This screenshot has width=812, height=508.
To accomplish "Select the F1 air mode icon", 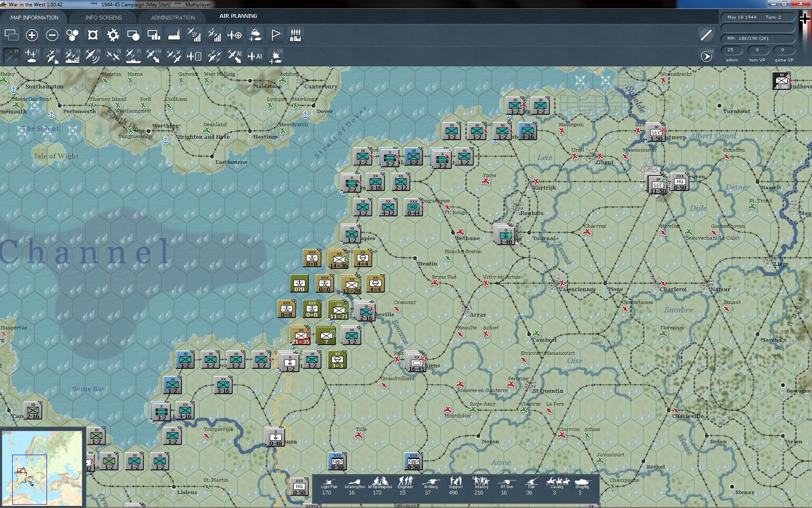I will click(x=11, y=56).
